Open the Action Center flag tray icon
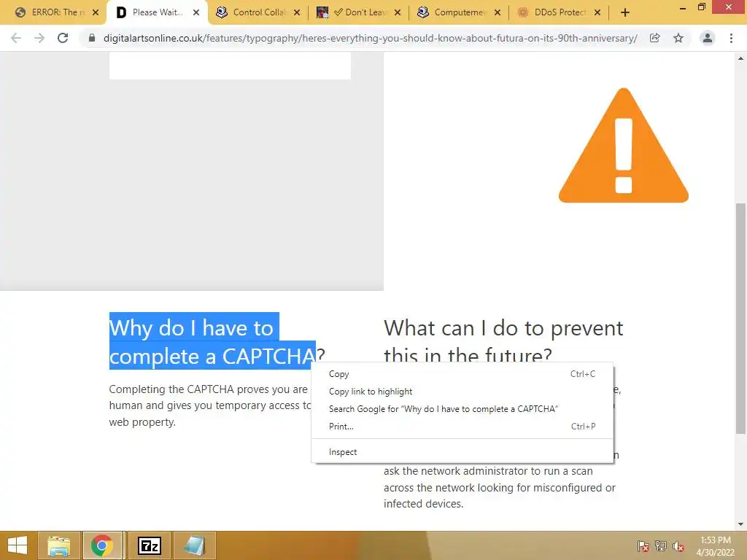Screen dimensions: 747x560 coord(643,546)
